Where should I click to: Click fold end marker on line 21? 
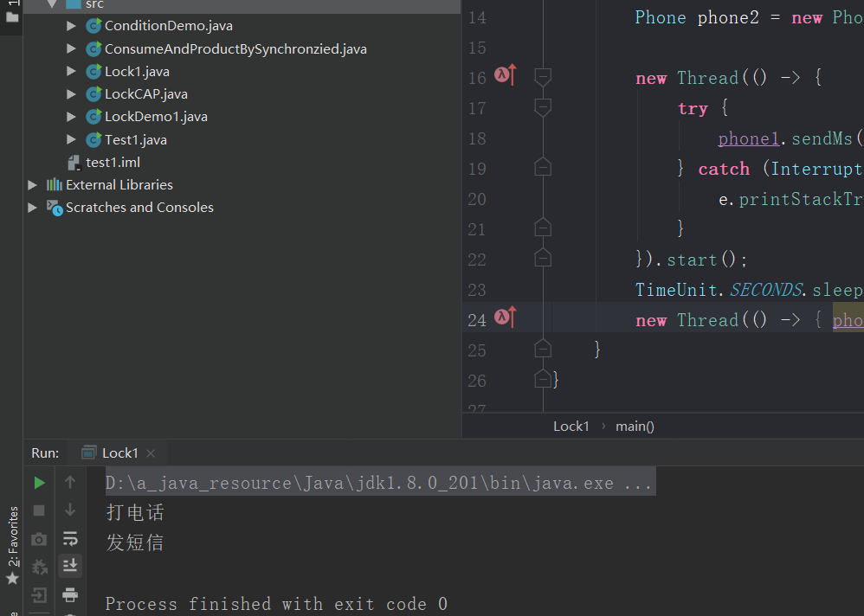tap(543, 228)
